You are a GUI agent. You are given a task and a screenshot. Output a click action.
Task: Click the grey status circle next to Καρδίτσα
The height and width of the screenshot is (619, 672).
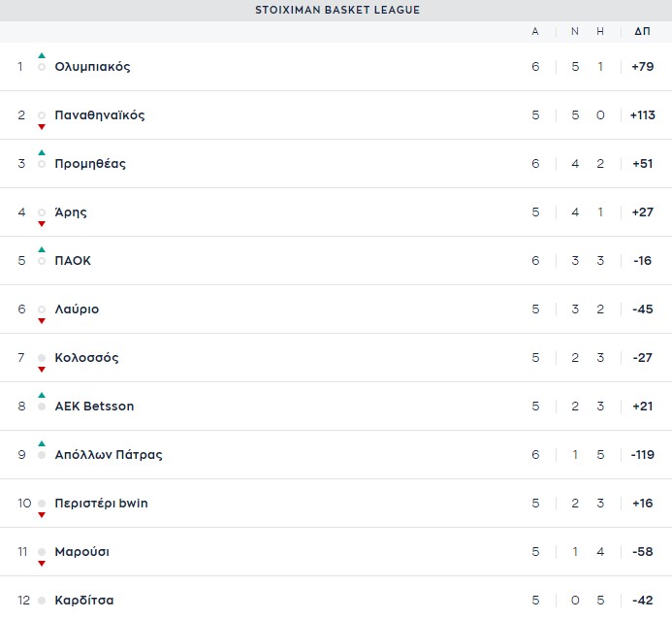point(42,601)
